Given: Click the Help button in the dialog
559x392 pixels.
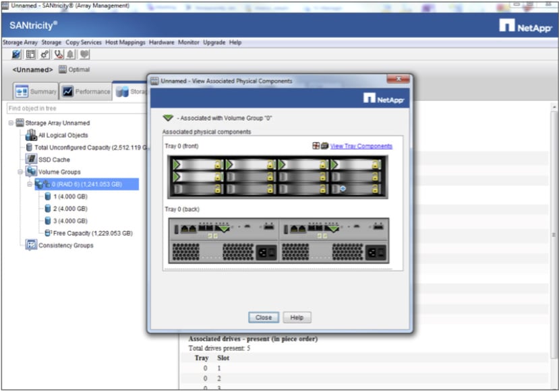Looking at the screenshot, I should [297, 317].
